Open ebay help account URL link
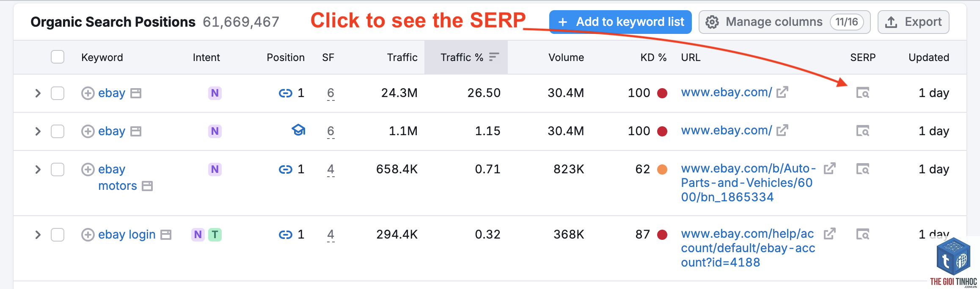 (x=748, y=248)
